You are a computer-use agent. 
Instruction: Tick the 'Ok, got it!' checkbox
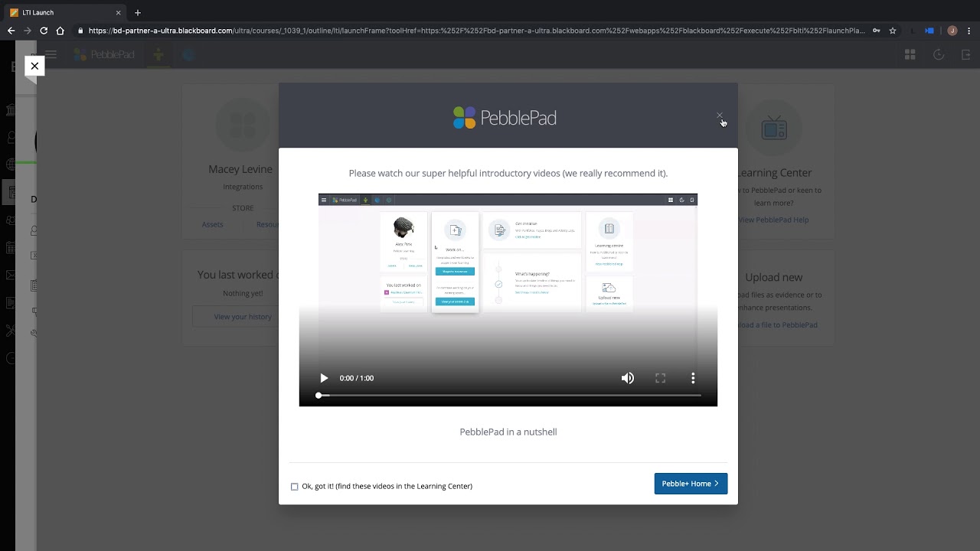pyautogui.click(x=295, y=487)
